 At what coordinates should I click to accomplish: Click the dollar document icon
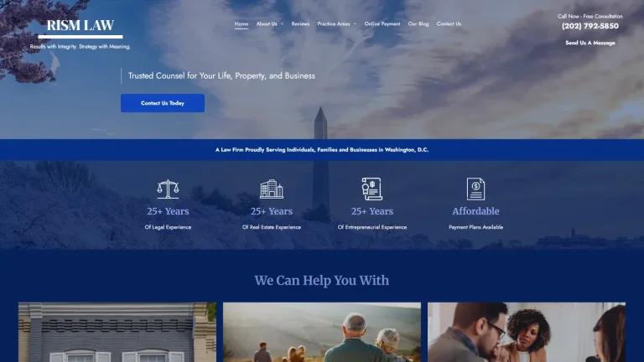(x=475, y=189)
